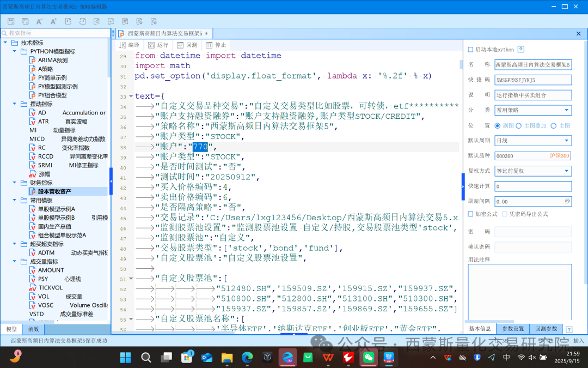The height and width of the screenshot is (368, 588).
Task: Switch to 函数 tab in left panel
Action: click(x=33, y=329)
